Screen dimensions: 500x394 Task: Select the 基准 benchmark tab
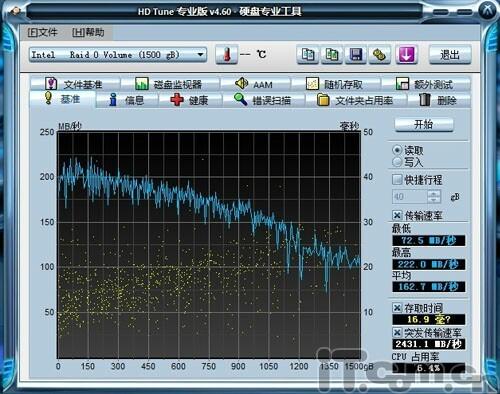pos(62,99)
